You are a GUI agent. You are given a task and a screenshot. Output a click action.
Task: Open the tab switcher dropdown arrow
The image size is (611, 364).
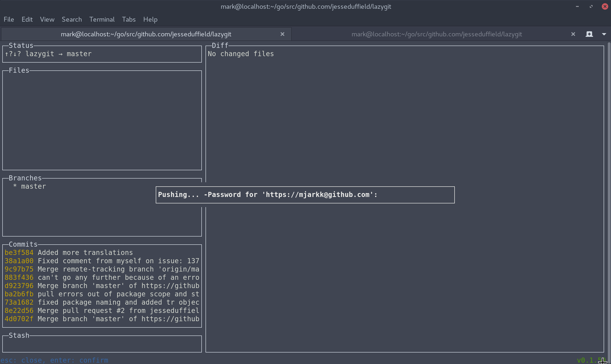(x=604, y=34)
